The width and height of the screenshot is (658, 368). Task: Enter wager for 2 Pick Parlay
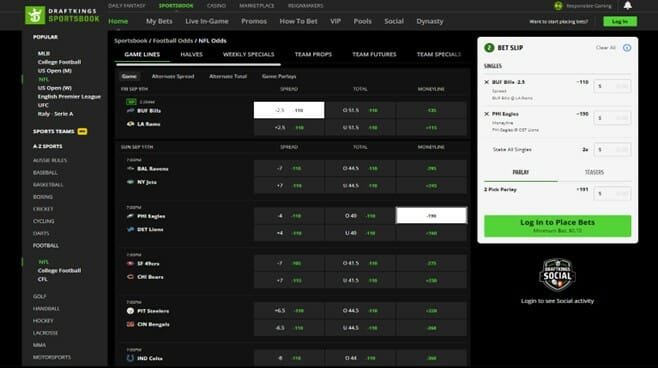coord(612,194)
